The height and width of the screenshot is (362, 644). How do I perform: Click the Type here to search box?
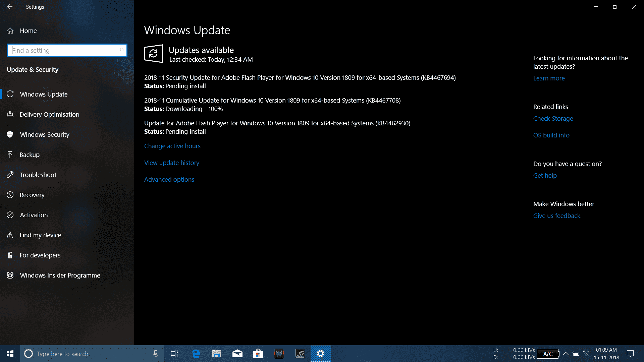click(92, 354)
